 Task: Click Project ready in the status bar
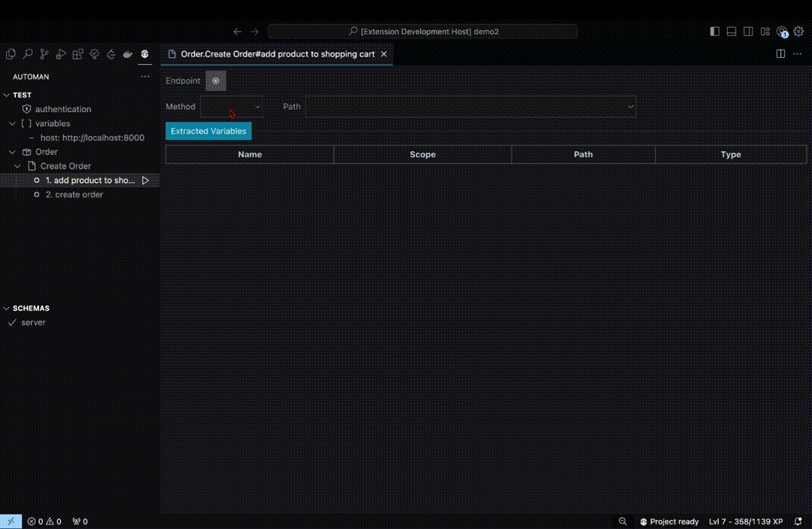[669, 521]
